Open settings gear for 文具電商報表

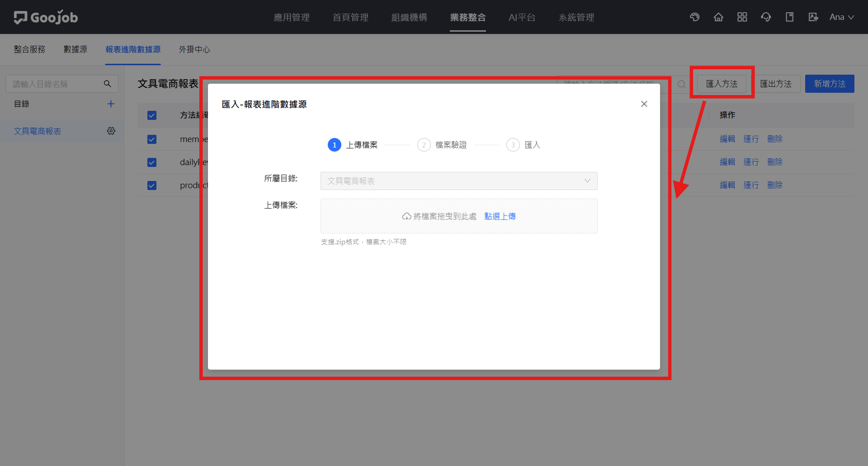111,131
